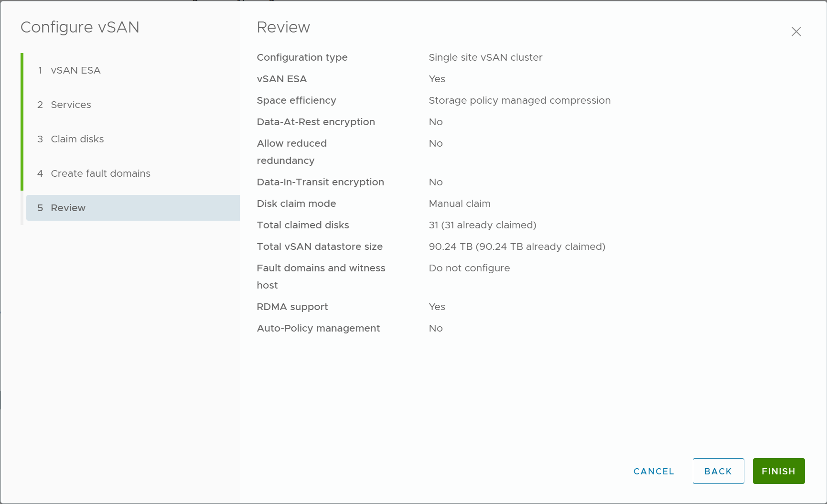Screen dimensions: 827x504
Task: Select the Review step in sidebar
Action: pos(68,208)
